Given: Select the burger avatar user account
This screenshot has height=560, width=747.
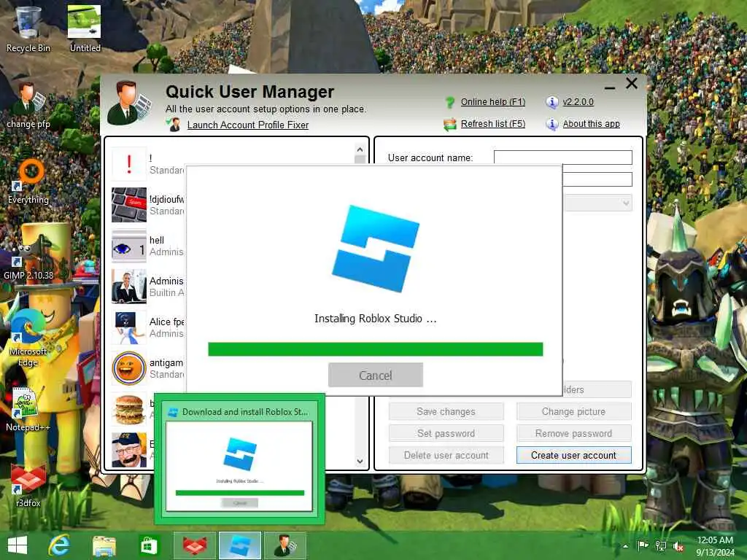Looking at the screenshot, I should tap(129, 410).
